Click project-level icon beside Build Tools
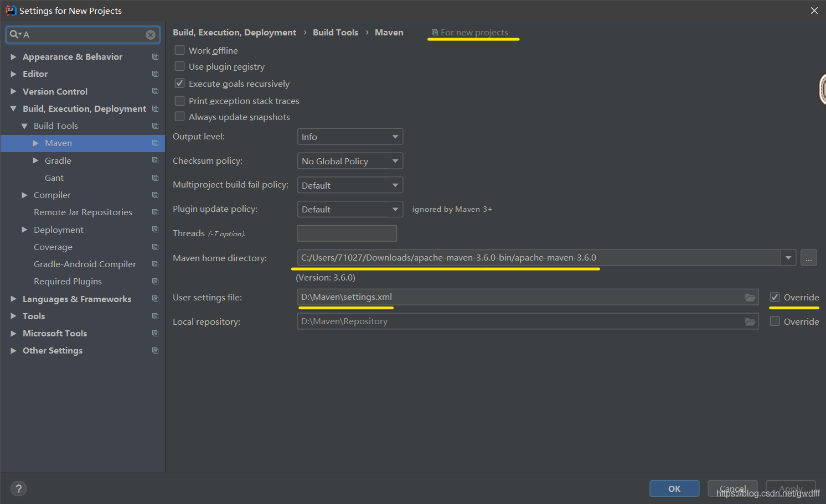The width and height of the screenshot is (826, 504). 155,126
